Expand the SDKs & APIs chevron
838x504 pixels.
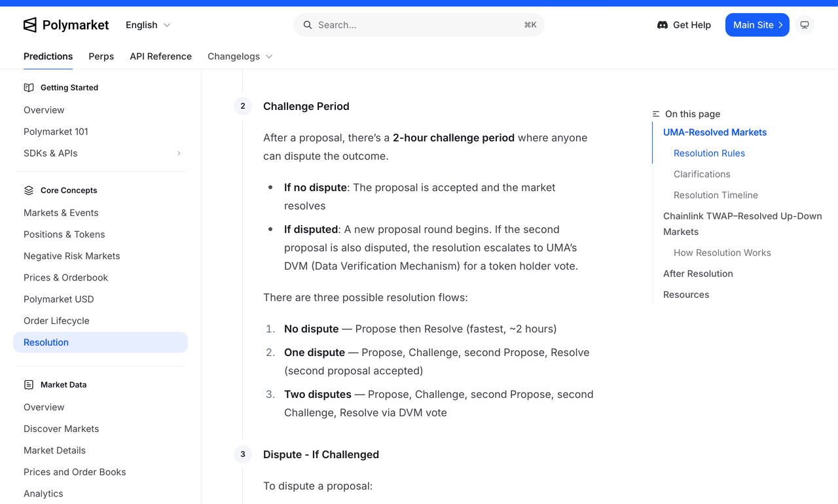point(179,153)
